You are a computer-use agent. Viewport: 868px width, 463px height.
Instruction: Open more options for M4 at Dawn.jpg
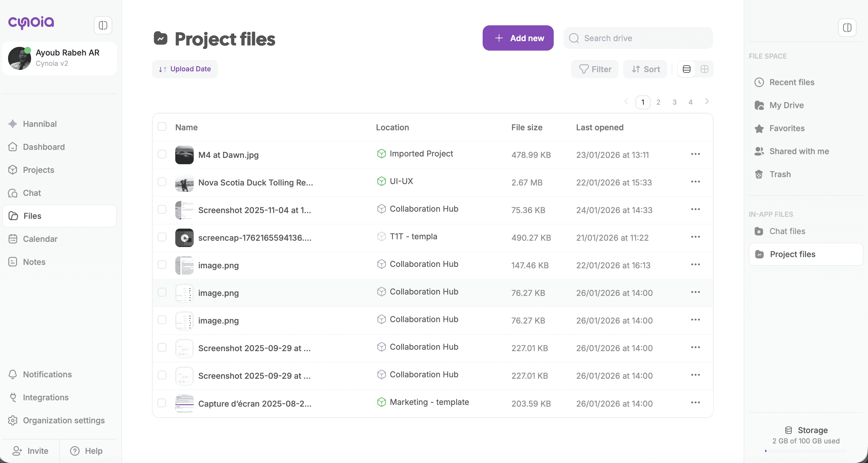[x=695, y=154]
